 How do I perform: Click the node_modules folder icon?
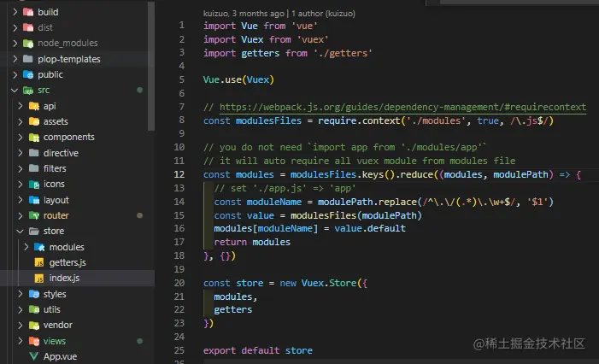28,44
